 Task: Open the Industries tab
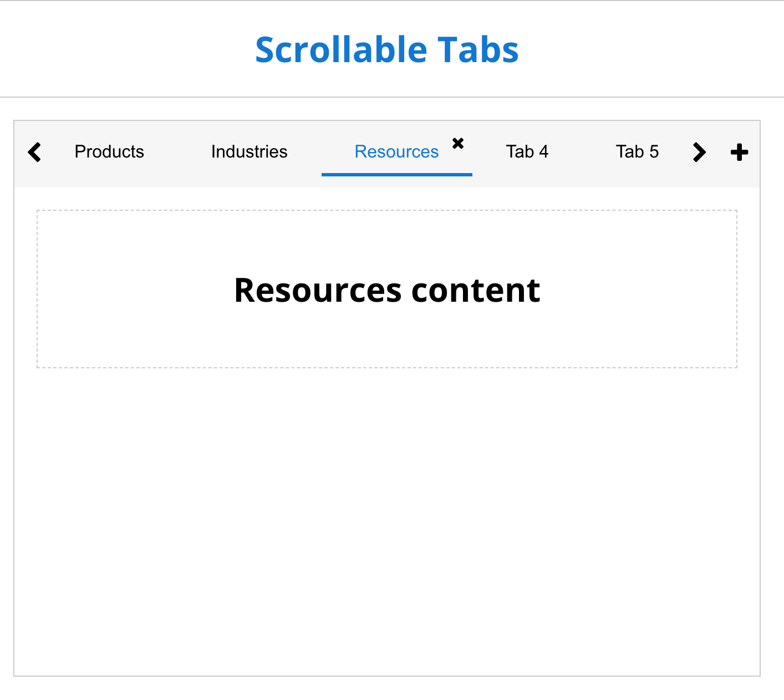pos(249,151)
